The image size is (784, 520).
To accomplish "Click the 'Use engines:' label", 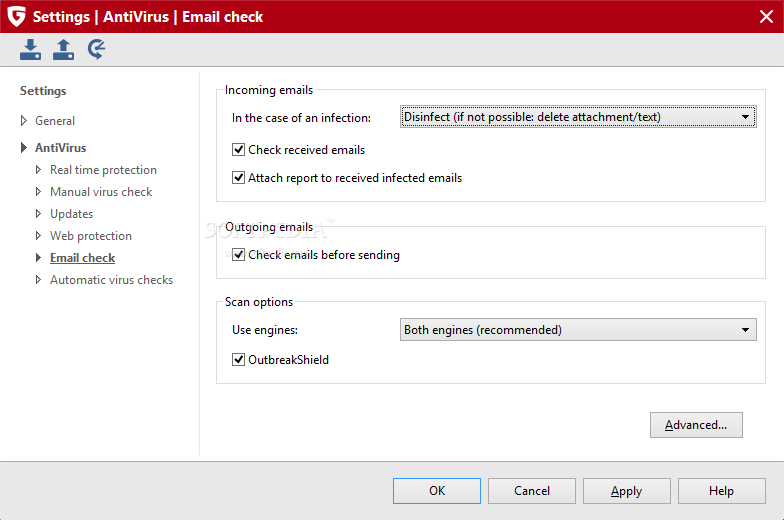I will 265,330.
